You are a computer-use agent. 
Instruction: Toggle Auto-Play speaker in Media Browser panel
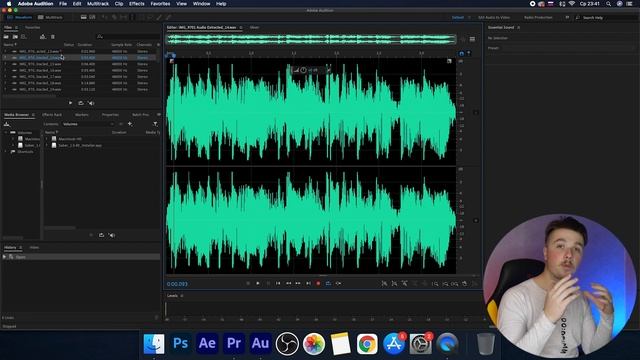(112, 235)
